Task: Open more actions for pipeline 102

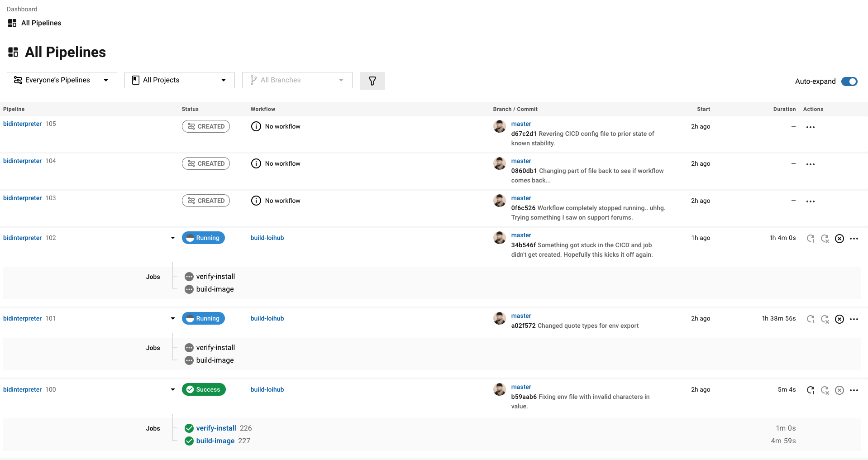Action: [x=854, y=239]
